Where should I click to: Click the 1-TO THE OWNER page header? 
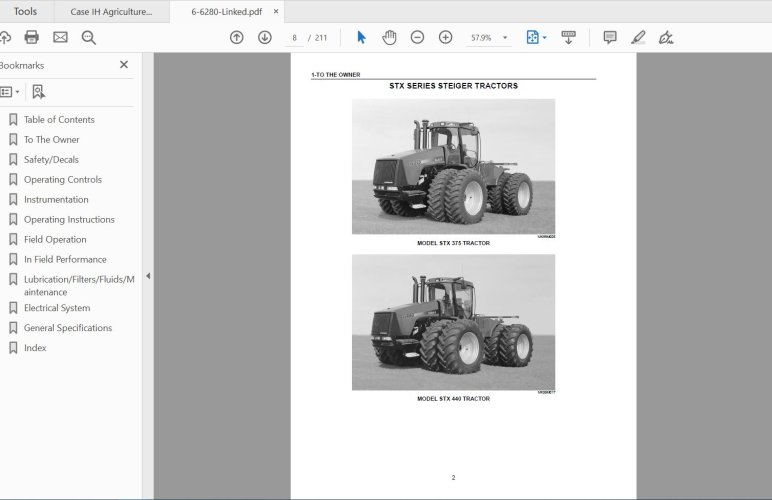point(336,75)
